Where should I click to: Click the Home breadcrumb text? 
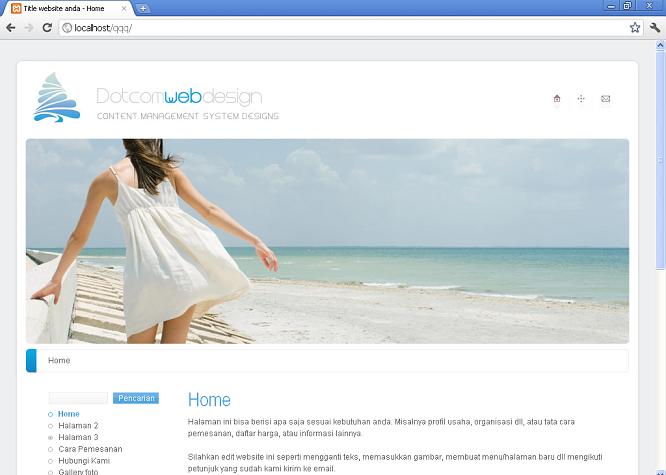pos(59,360)
